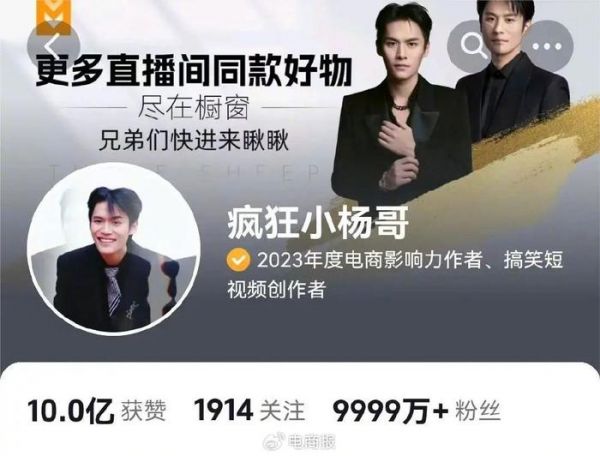
Task: Open the 1914 关注 following list
Action: pyautogui.click(x=249, y=411)
